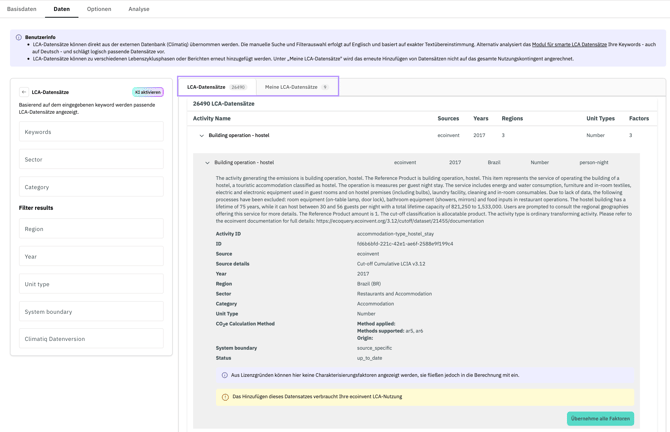This screenshot has width=670, height=432.
Task: Click the Year filter field
Action: [91, 256]
